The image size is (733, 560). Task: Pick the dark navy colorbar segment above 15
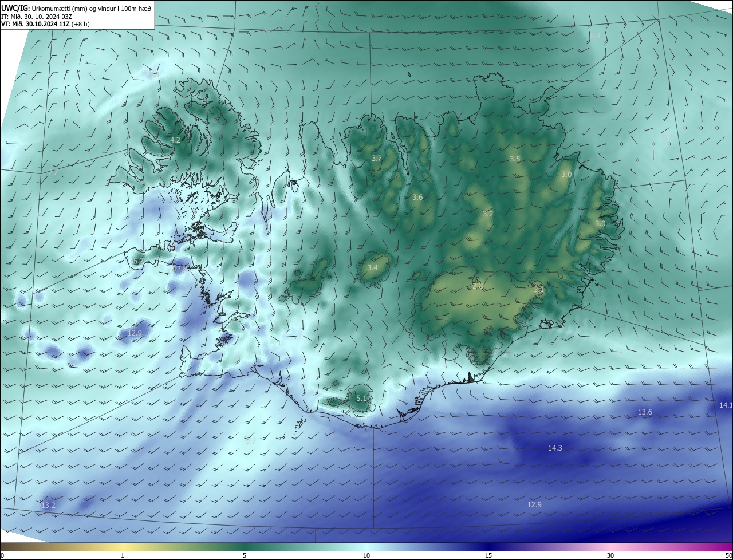[488, 547]
